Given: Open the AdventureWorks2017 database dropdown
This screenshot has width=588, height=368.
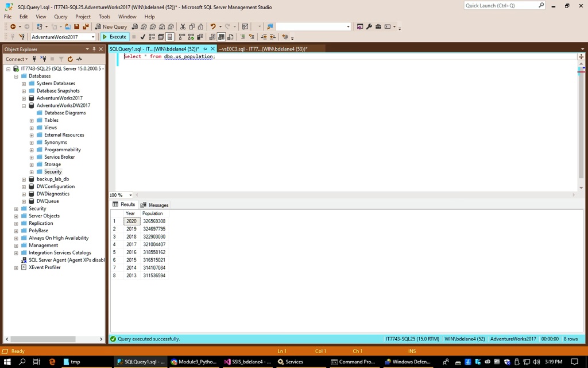Looking at the screenshot, I should [x=93, y=37].
